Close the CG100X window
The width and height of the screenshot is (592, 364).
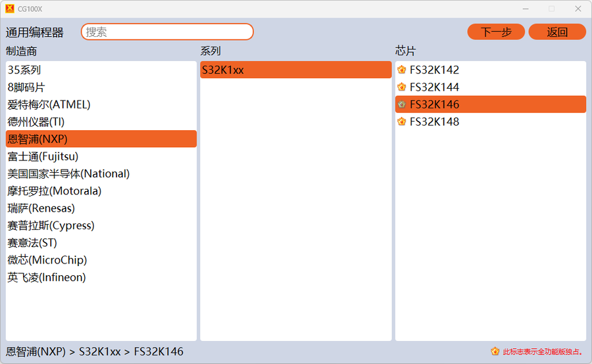(578, 9)
